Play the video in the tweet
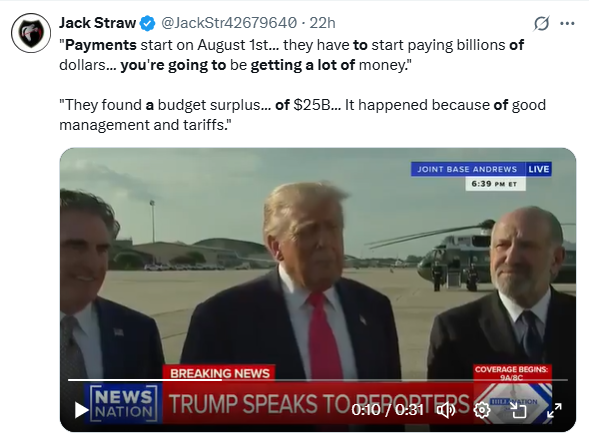Viewport: 589px width, 439px height. (x=81, y=410)
